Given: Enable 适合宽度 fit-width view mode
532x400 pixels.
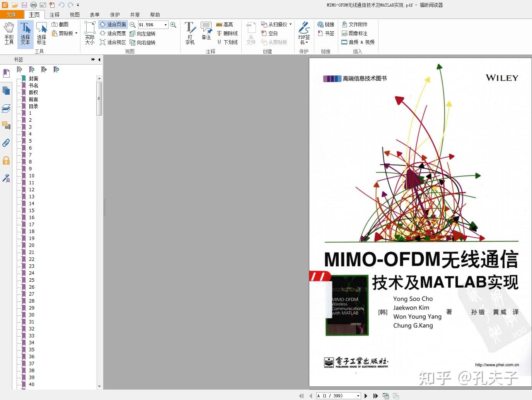Looking at the screenshot, I should point(113,33).
